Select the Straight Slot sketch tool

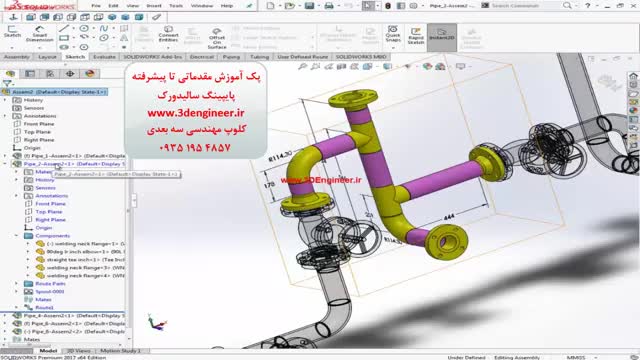tap(64, 47)
